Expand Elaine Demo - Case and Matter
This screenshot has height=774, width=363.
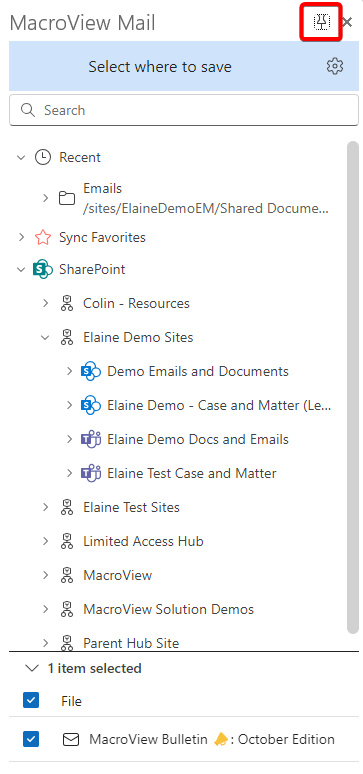70,405
